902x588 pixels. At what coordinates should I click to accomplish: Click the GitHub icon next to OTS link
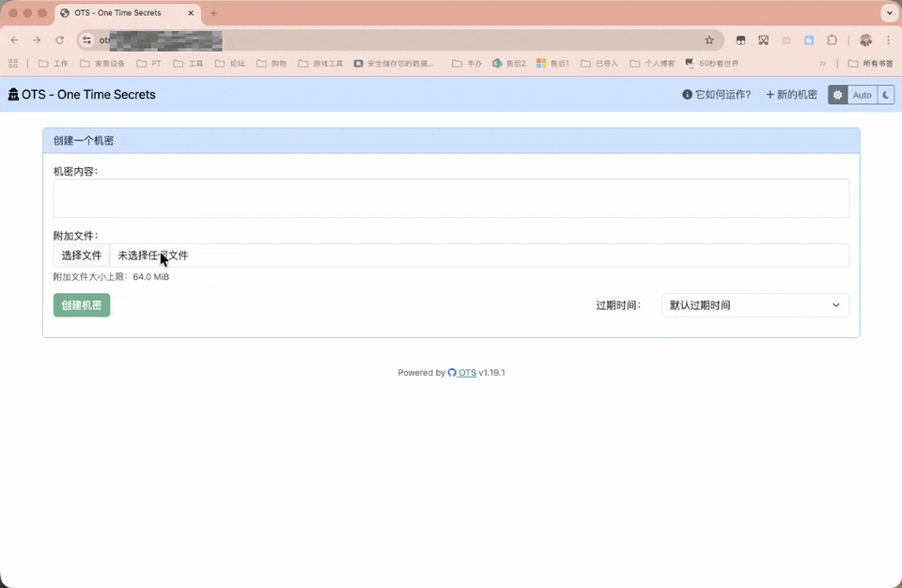click(x=452, y=372)
